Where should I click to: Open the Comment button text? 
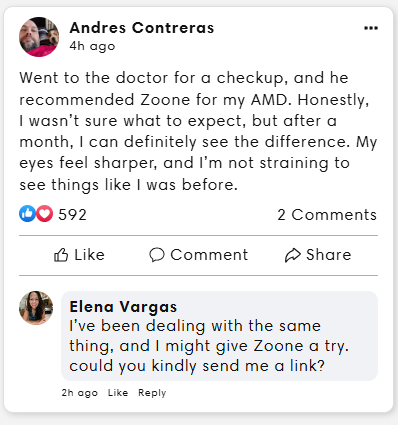click(209, 255)
